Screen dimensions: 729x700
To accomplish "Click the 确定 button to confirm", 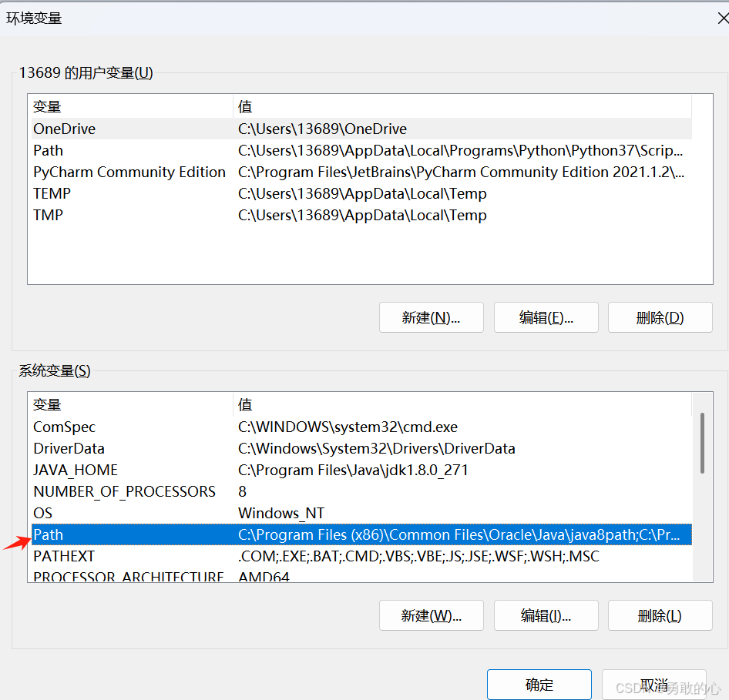I will pos(539,684).
